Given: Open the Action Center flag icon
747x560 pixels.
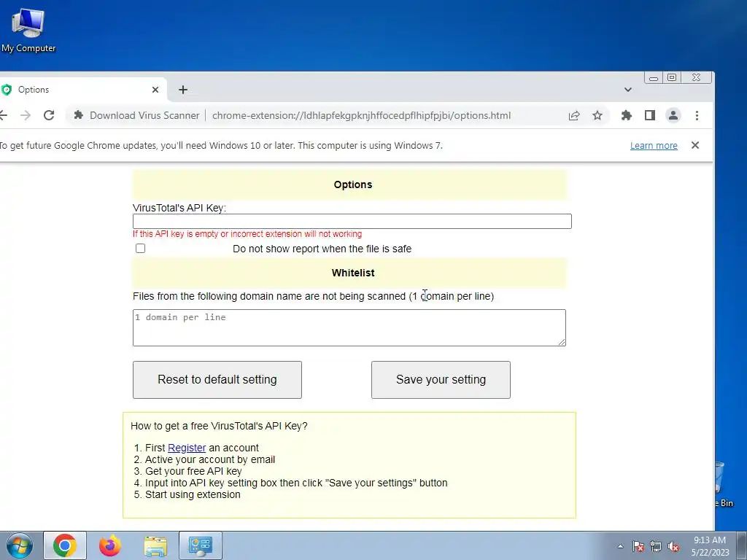Looking at the screenshot, I should point(638,546).
